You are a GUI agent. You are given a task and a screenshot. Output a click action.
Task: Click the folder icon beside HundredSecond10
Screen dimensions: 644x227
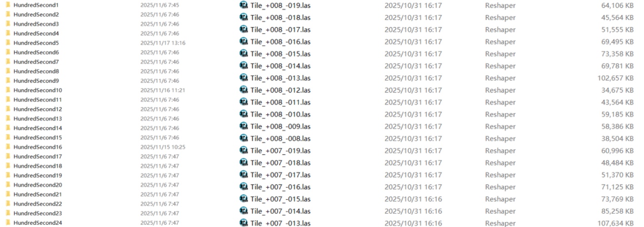tap(8, 90)
